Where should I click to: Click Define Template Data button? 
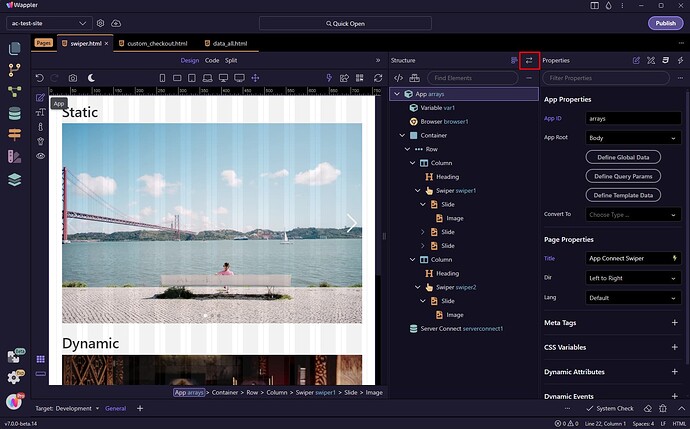point(623,195)
